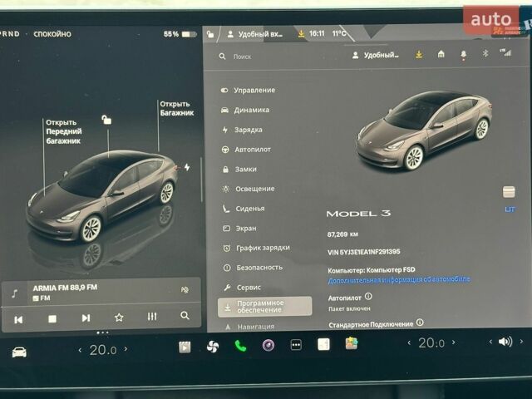This screenshot has width=532, height=399.
Task: Search media with magnifier icon
Action: [185, 316]
